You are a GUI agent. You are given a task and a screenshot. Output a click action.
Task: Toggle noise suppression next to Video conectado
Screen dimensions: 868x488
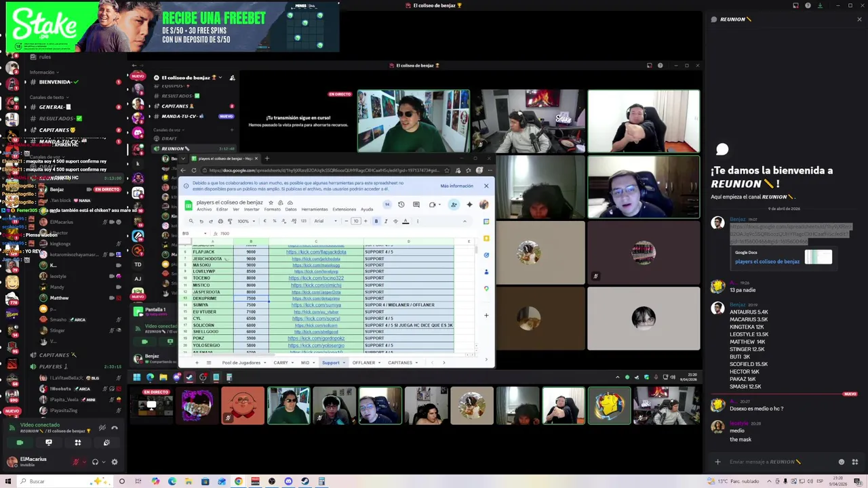point(102,428)
